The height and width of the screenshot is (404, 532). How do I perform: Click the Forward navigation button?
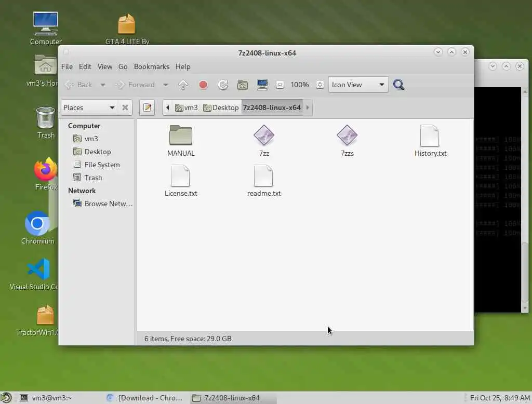[x=136, y=85]
